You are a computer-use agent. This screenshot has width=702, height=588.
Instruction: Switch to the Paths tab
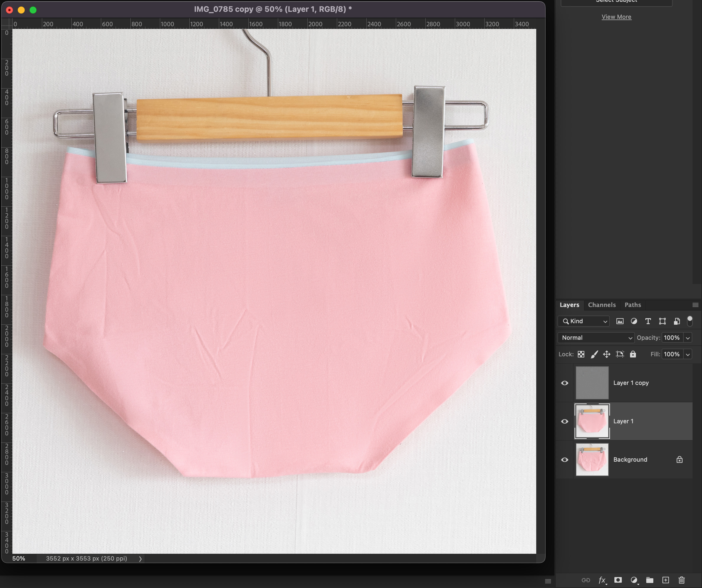click(x=632, y=305)
